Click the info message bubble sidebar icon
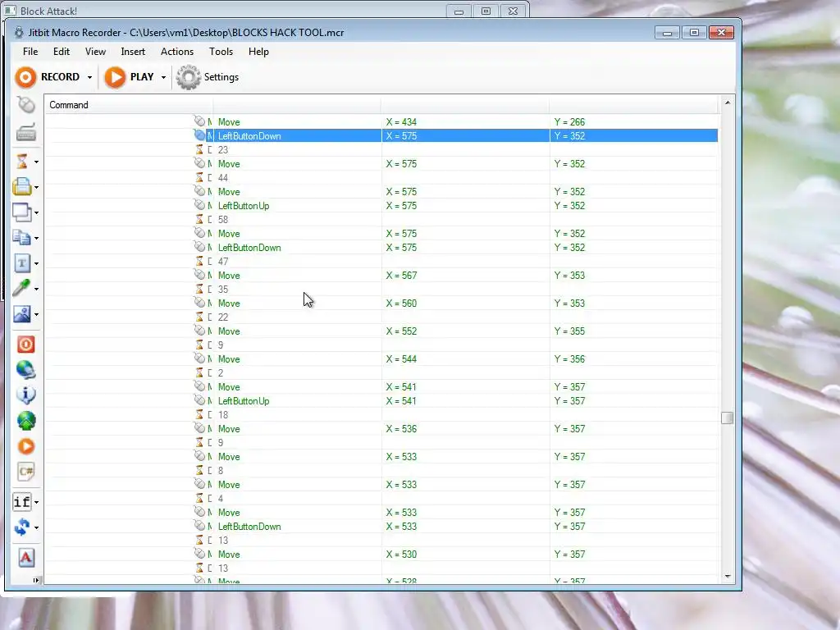Viewport: 840px width, 630px height. pyautogui.click(x=25, y=395)
